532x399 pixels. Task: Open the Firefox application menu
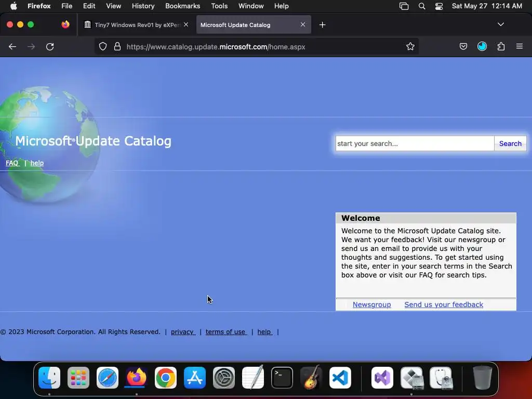(39, 6)
